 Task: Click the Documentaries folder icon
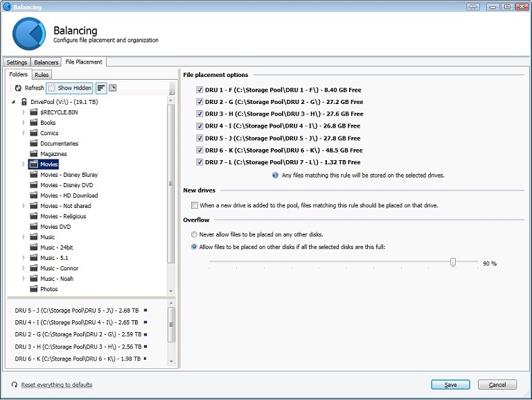pos(33,144)
